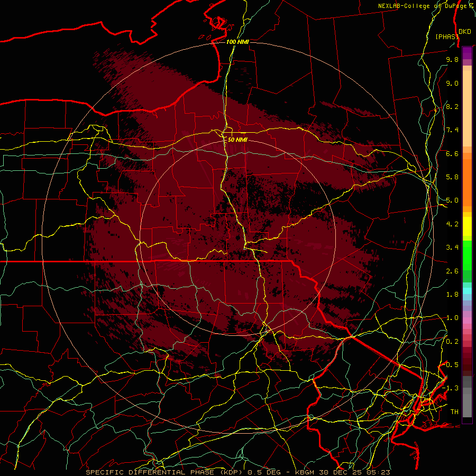476x476 pixels.
Task: Click the 1.8 legend value
Action: pyautogui.click(x=452, y=295)
